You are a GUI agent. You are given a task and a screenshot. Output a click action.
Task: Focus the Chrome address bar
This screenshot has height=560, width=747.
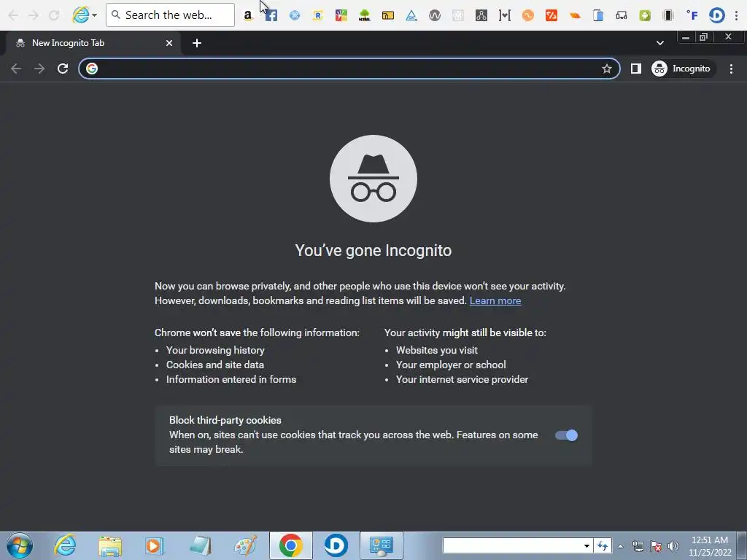[x=349, y=69]
